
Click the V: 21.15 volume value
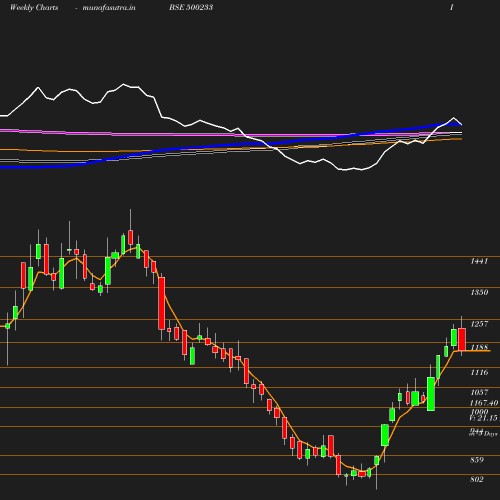[483, 418]
